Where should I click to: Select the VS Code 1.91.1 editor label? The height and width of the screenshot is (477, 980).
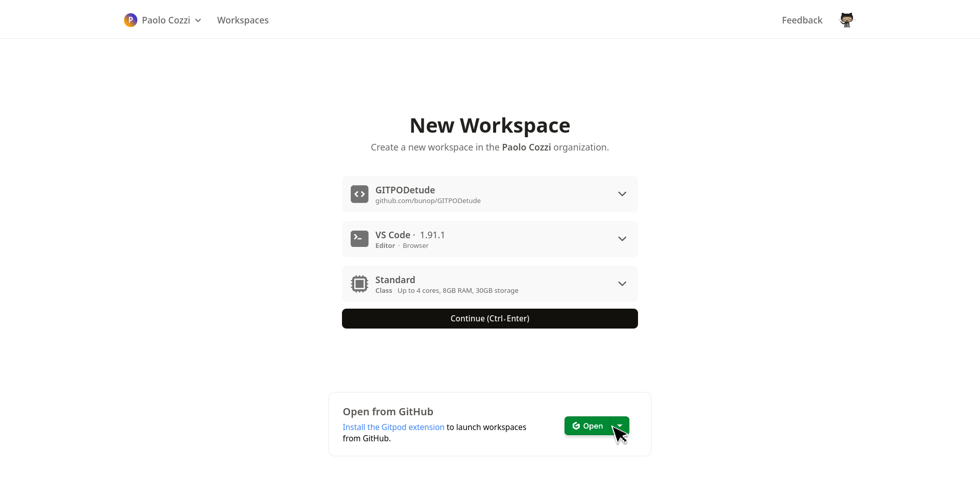pos(410,235)
